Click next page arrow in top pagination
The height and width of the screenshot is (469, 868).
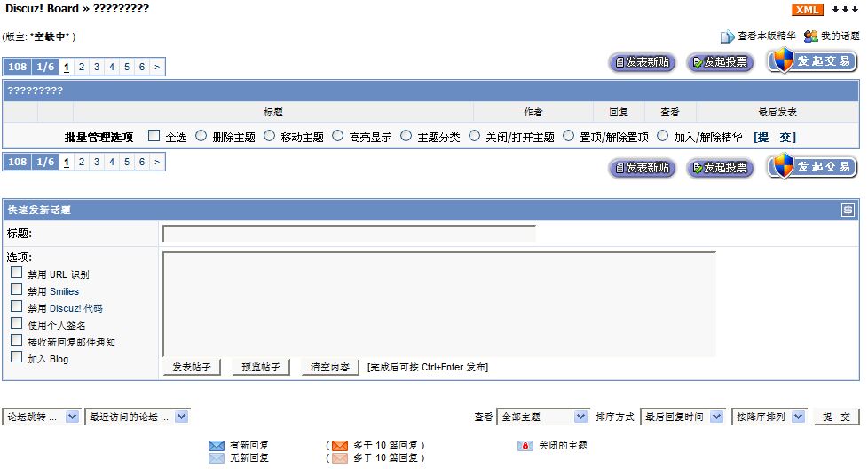click(157, 67)
